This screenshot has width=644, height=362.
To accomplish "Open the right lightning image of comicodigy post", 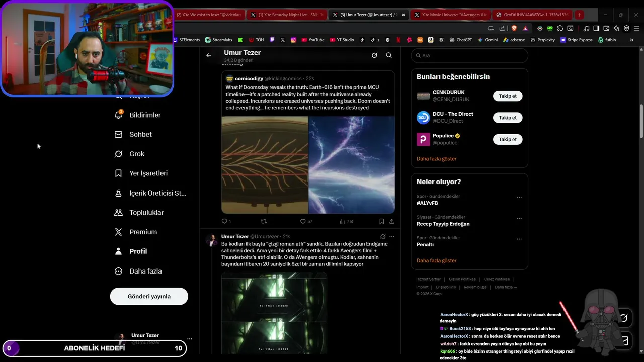I will point(352,165).
